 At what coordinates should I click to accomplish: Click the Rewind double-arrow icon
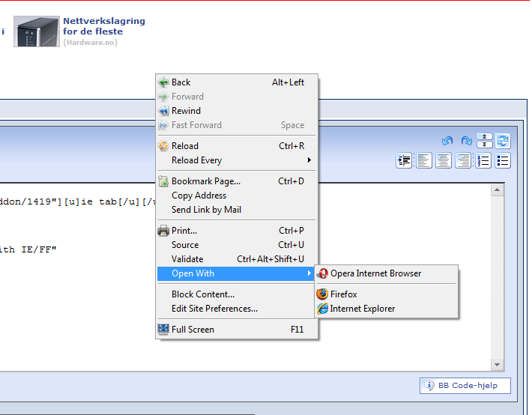pyautogui.click(x=163, y=111)
